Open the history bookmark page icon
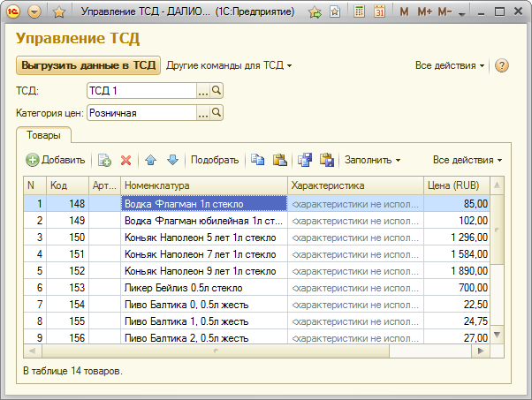Image resolution: width=532 pixels, height=400 pixels. [x=335, y=11]
